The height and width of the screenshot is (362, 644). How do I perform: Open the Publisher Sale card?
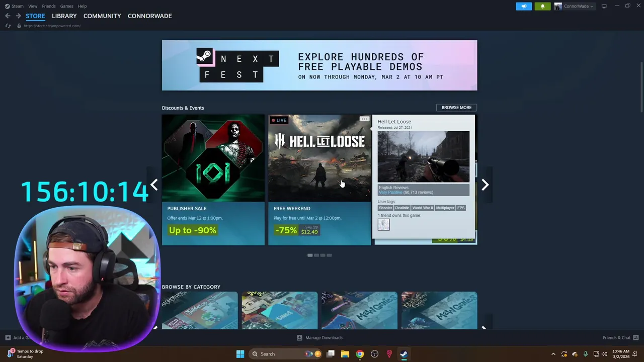pos(213,180)
